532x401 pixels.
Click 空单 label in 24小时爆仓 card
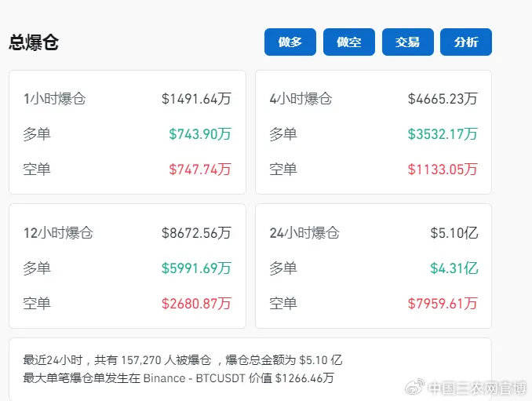pyautogui.click(x=283, y=304)
